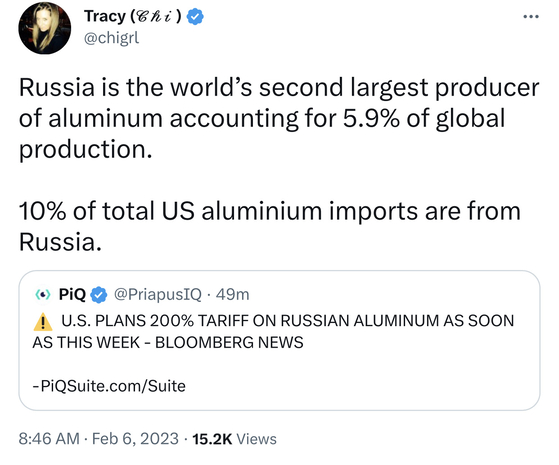Click the yellow warning emoji icon

tap(43, 321)
